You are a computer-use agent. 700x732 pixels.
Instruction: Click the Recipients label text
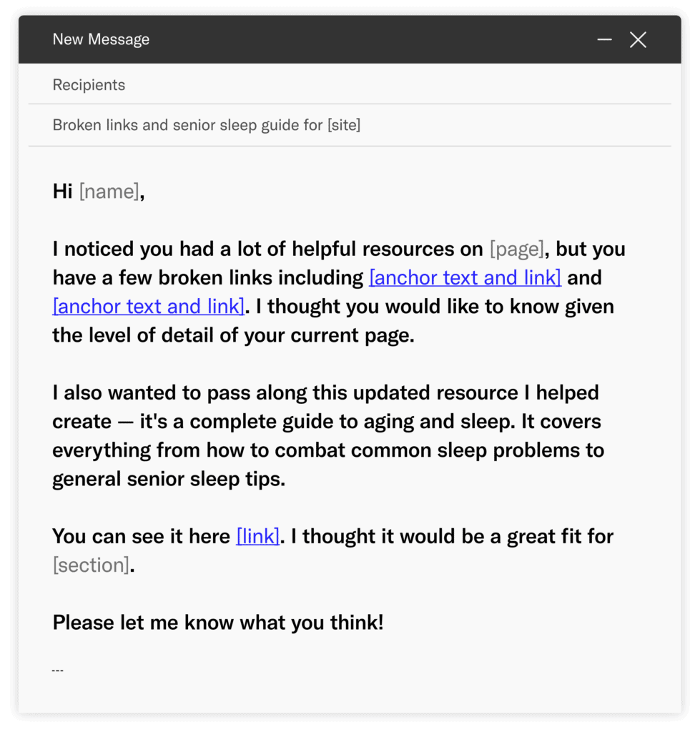(89, 84)
